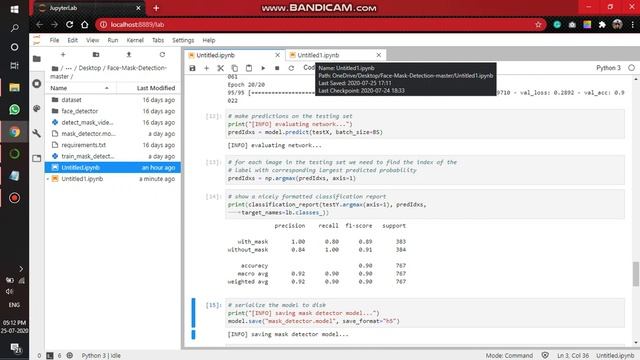Refresh the file browser list
Viewport: 640px width, 360px height.
pos(162,55)
